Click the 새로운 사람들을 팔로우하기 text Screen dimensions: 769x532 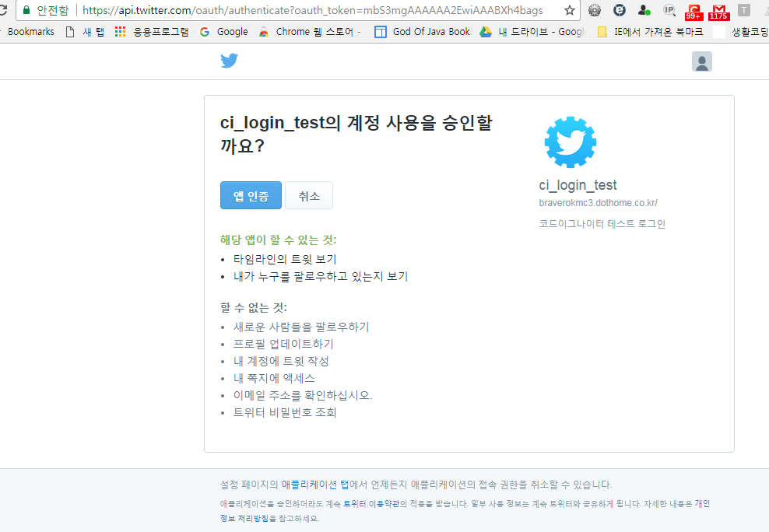point(301,327)
